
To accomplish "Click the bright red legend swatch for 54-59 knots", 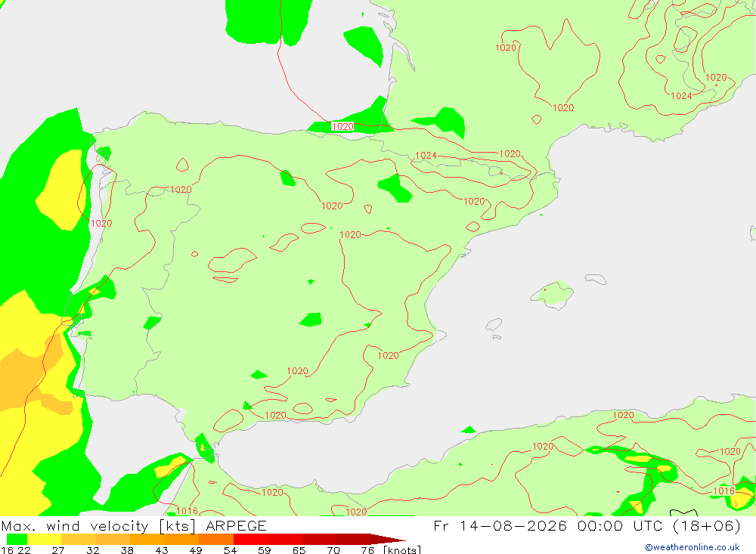I will (x=251, y=539).
